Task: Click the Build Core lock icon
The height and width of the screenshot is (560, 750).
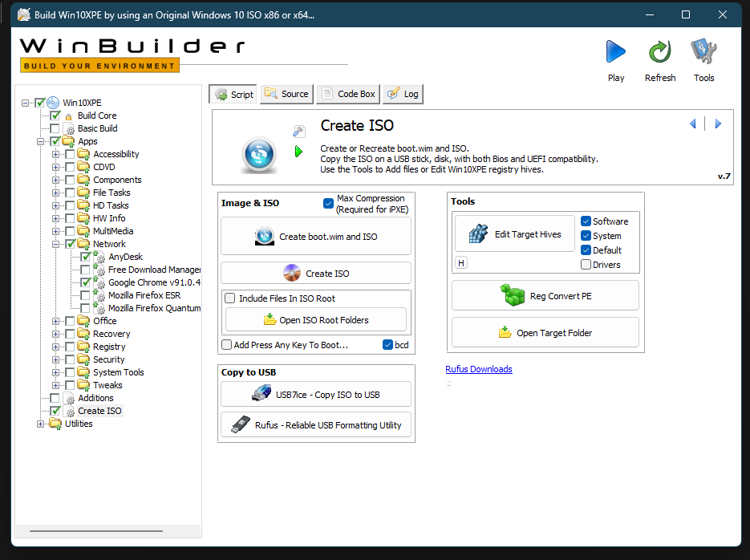Action: pos(69,116)
